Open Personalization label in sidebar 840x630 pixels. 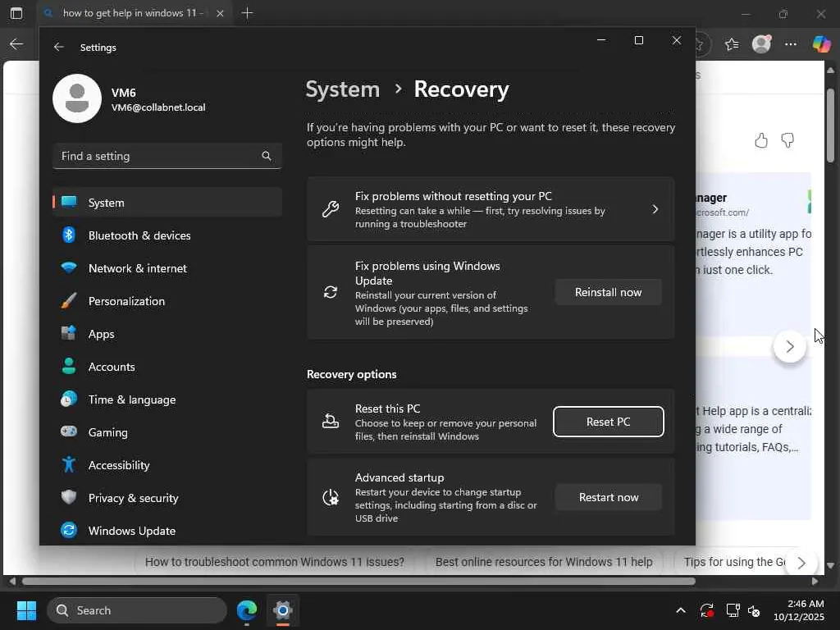[x=126, y=301]
